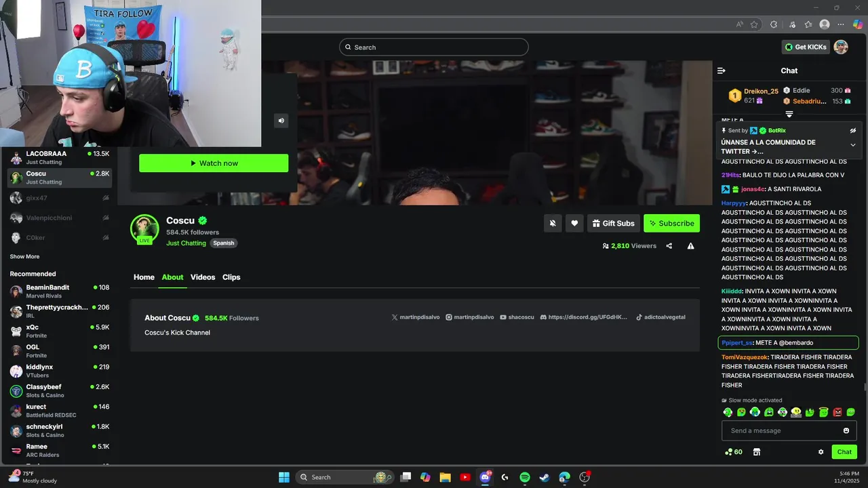Viewport: 868px width, 488px height.
Task: Click Coscu's profile avatar
Action: pos(144,229)
